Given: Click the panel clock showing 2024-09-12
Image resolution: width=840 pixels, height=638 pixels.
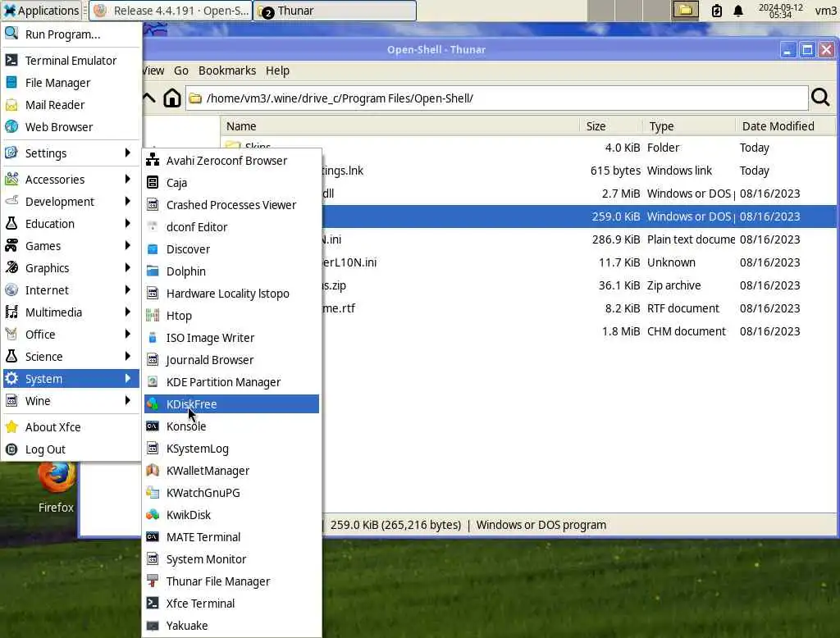Looking at the screenshot, I should click(x=780, y=11).
